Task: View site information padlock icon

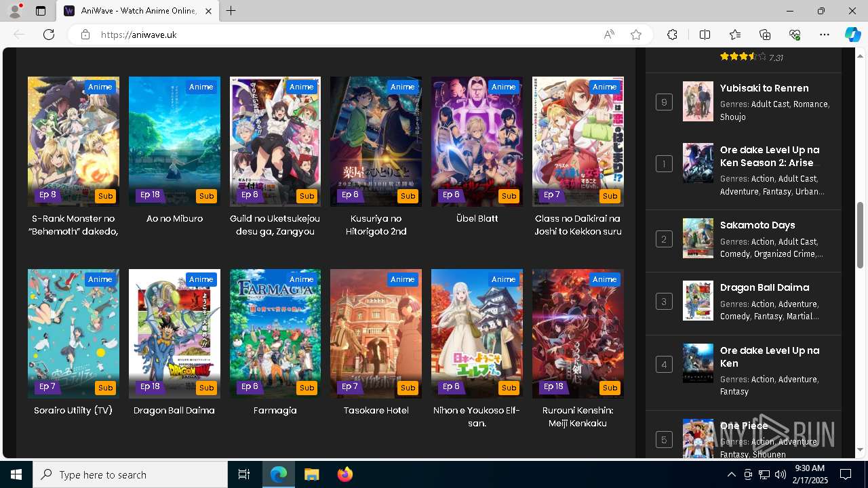Action: (x=85, y=35)
